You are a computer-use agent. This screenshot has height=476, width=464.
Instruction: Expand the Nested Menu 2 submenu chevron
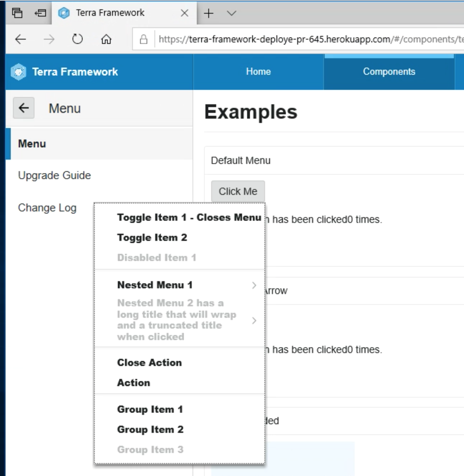254,320
